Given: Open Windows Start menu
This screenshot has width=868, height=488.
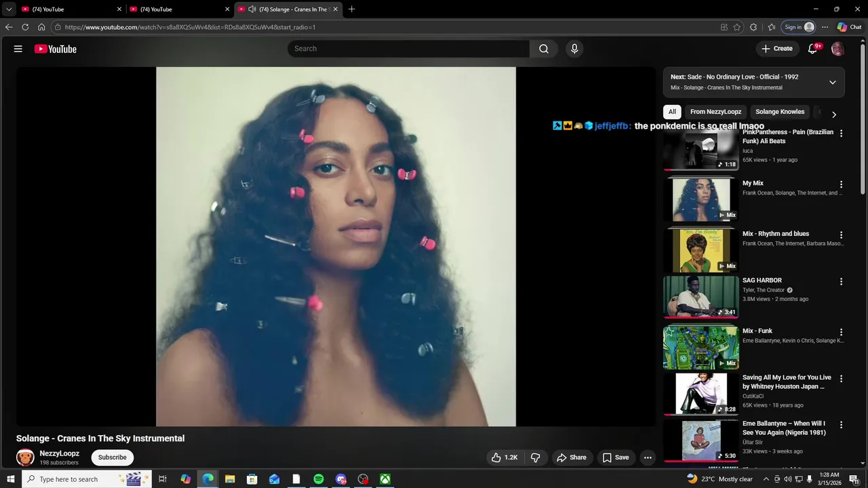Looking at the screenshot, I should tap(10, 479).
